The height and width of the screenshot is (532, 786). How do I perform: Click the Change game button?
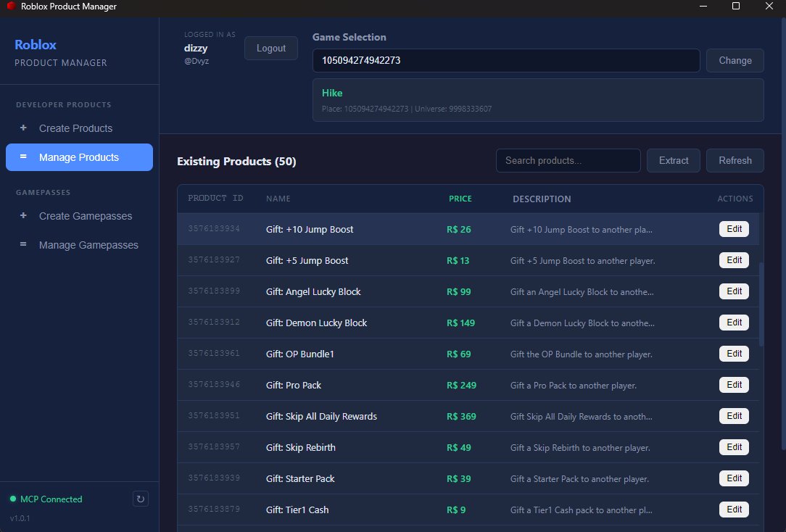tap(735, 61)
